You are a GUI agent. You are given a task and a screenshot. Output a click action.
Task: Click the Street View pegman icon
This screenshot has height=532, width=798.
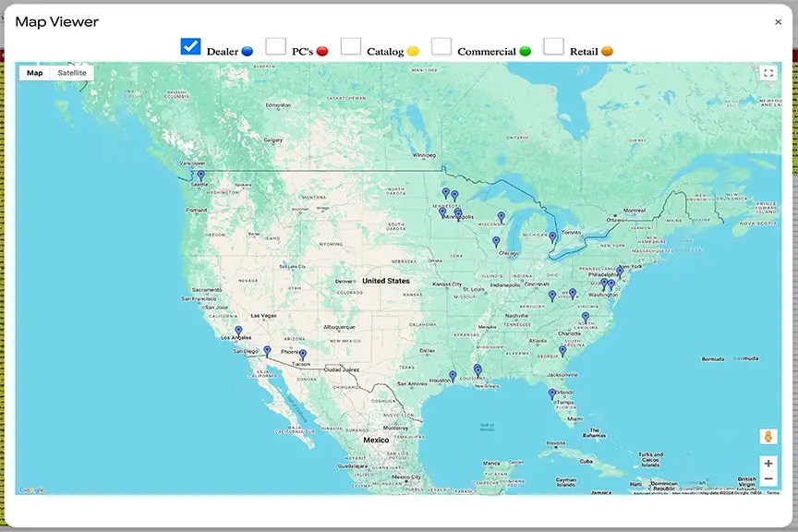click(x=768, y=436)
